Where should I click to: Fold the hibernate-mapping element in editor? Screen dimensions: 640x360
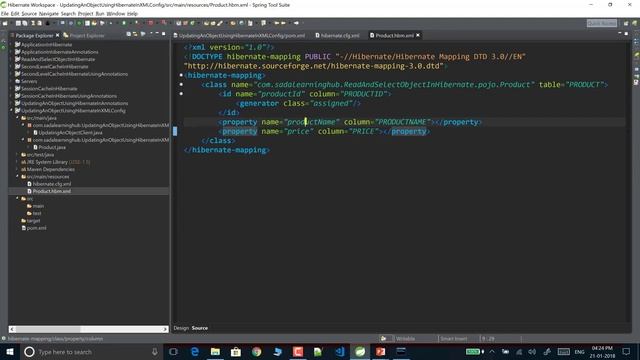point(181,75)
